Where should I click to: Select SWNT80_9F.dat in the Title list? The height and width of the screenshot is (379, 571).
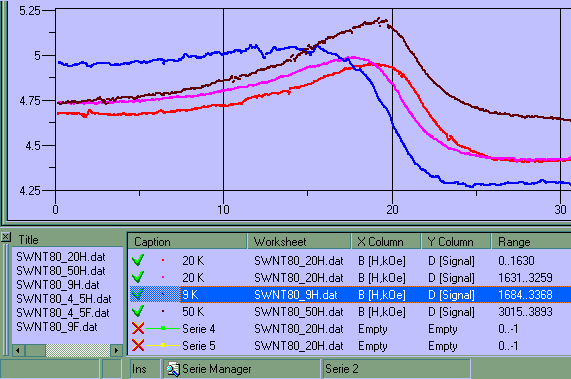[57, 327]
